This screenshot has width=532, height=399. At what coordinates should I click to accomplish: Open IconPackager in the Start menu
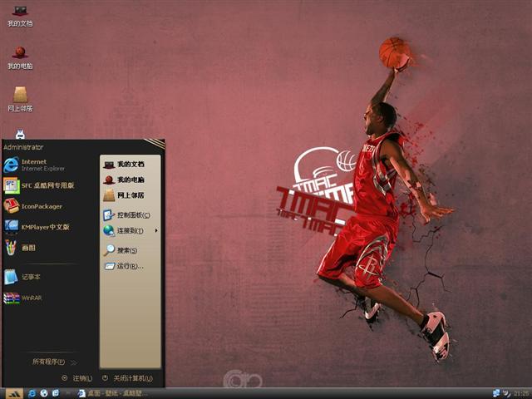pyautogui.click(x=33, y=206)
